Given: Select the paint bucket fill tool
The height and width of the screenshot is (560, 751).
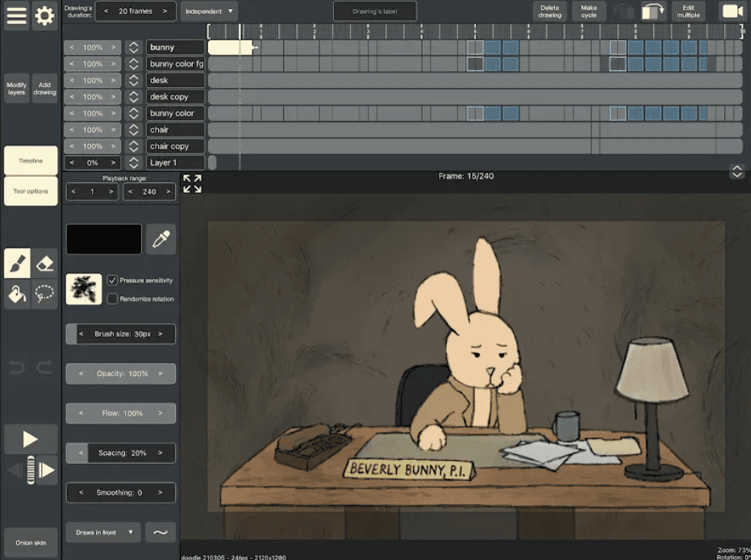Looking at the screenshot, I should point(17,294).
